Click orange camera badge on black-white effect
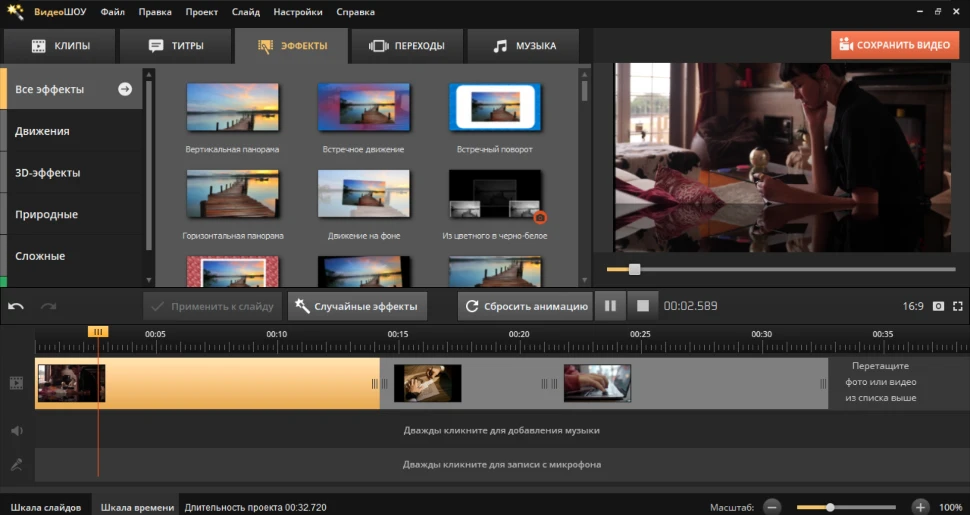This screenshot has height=515, width=970. point(540,218)
